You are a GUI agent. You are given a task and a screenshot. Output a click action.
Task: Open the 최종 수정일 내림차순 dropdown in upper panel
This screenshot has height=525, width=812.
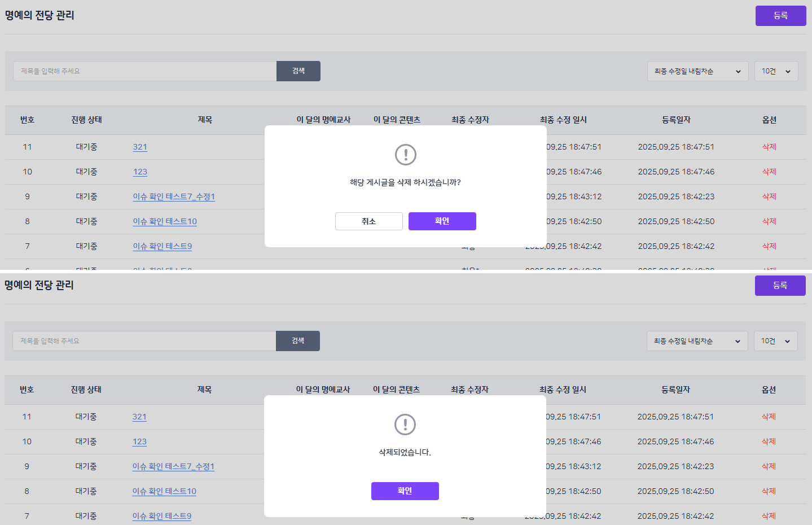(697, 71)
